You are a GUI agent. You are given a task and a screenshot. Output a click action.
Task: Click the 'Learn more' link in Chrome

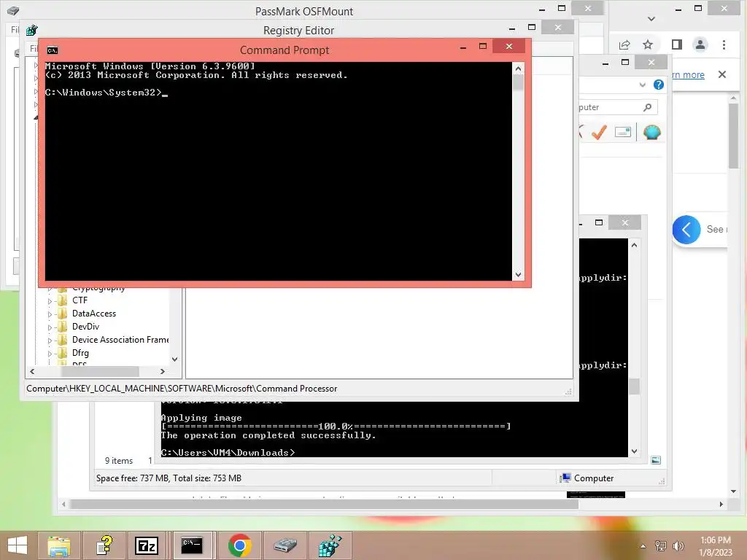click(689, 75)
